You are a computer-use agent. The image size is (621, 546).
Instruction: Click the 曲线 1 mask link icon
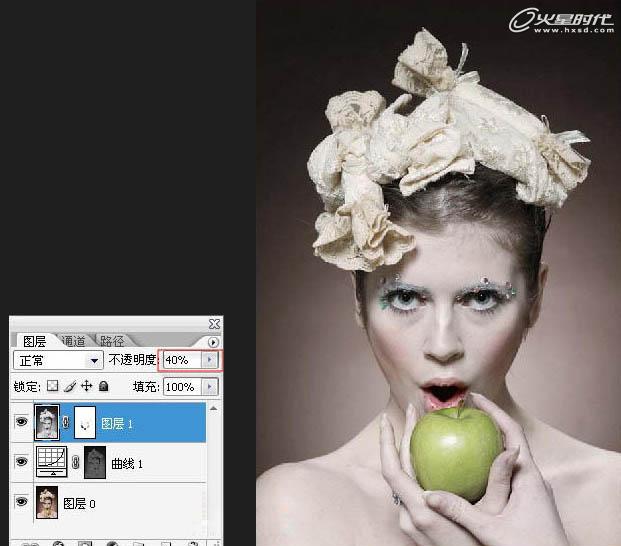coord(76,462)
